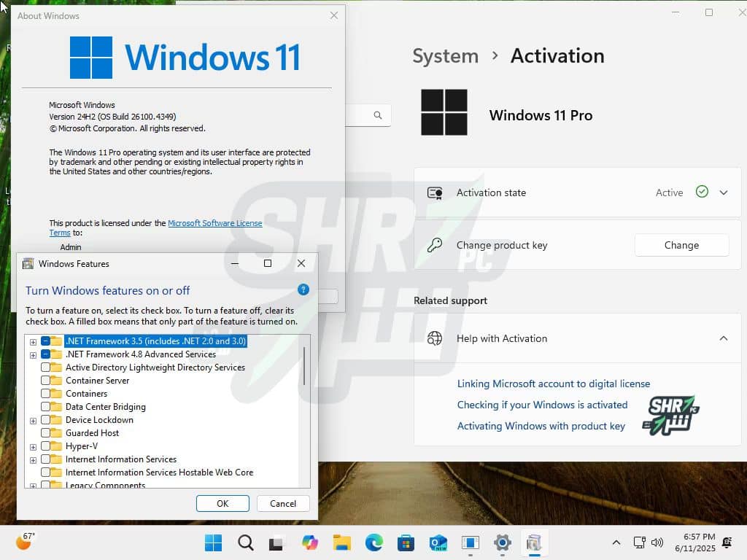Check the Container Server box
The width and height of the screenshot is (747, 560).
[46, 381]
